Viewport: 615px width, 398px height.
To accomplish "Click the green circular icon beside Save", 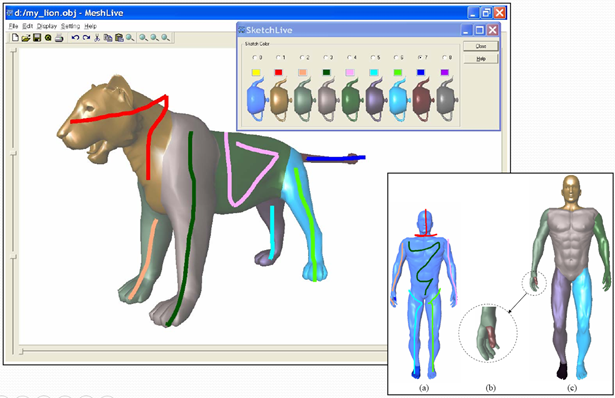I will coord(48,38).
